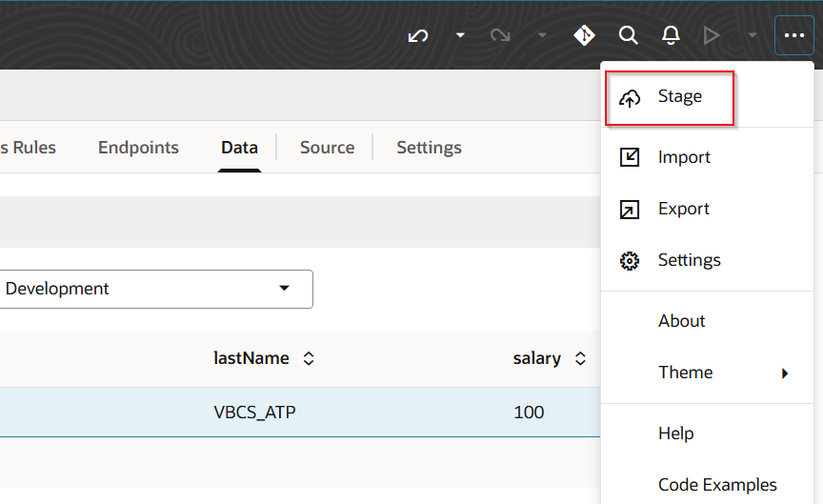Viewport: 823px width, 504px height.
Task: Click the Search magnifier icon
Action: (628, 36)
